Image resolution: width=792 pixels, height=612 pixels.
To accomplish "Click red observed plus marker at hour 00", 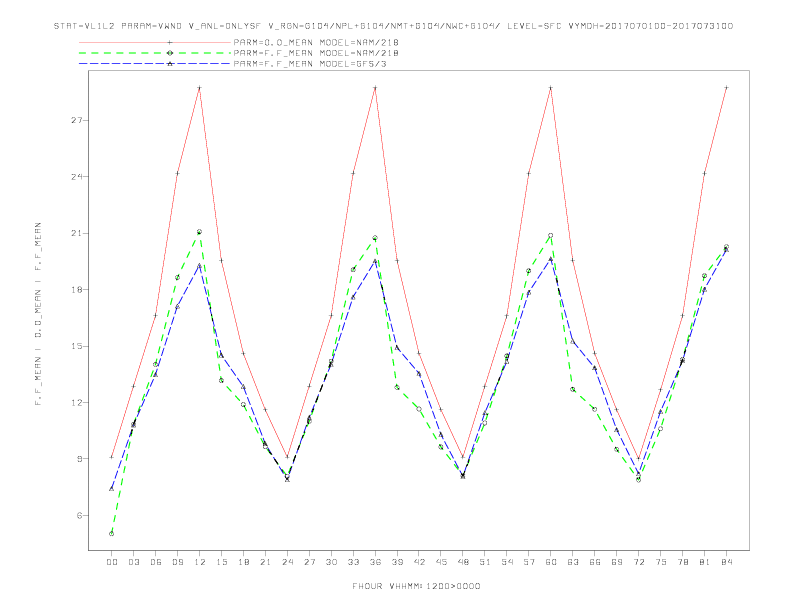I will (112, 457).
